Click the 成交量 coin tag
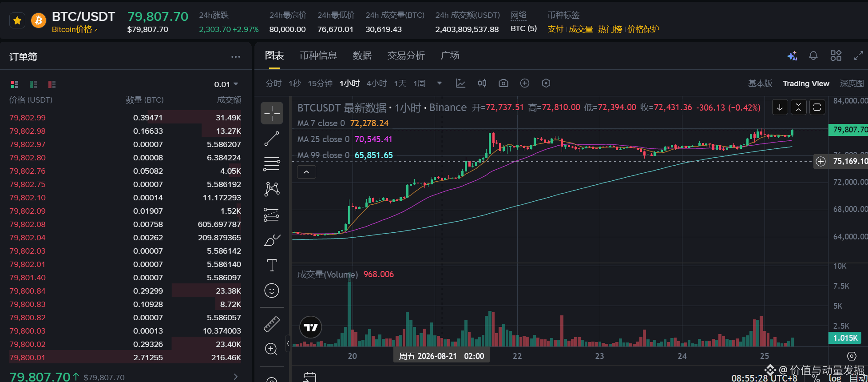The width and height of the screenshot is (868, 382). (x=581, y=29)
